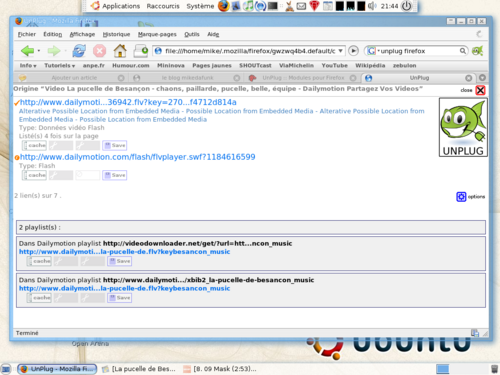This screenshot has width=500, height=375.
Task: Close the UnPlug results with red X
Action: click(x=480, y=90)
